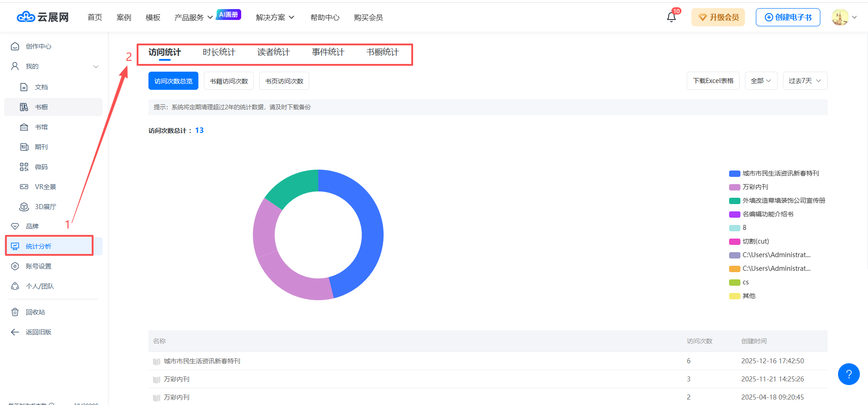Click the 账号设置 gear icon
868x405 pixels.
[15, 266]
